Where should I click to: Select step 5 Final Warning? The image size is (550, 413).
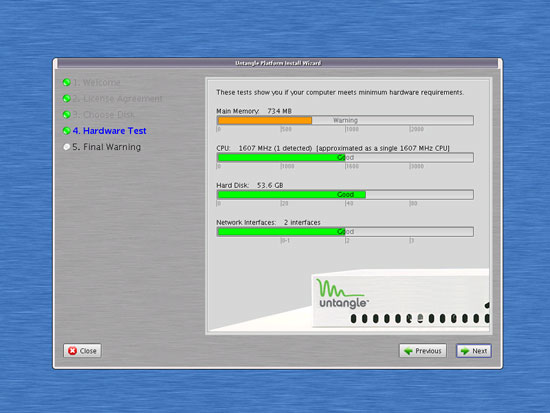pos(107,147)
